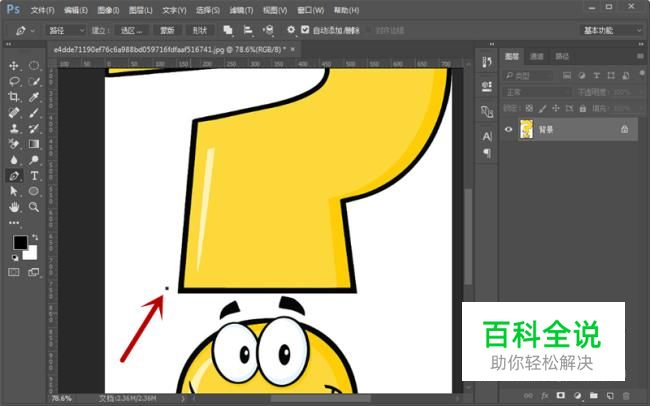650x406 pixels.
Task: Toggle lock transparent pixels
Action: pyautogui.click(x=529, y=108)
